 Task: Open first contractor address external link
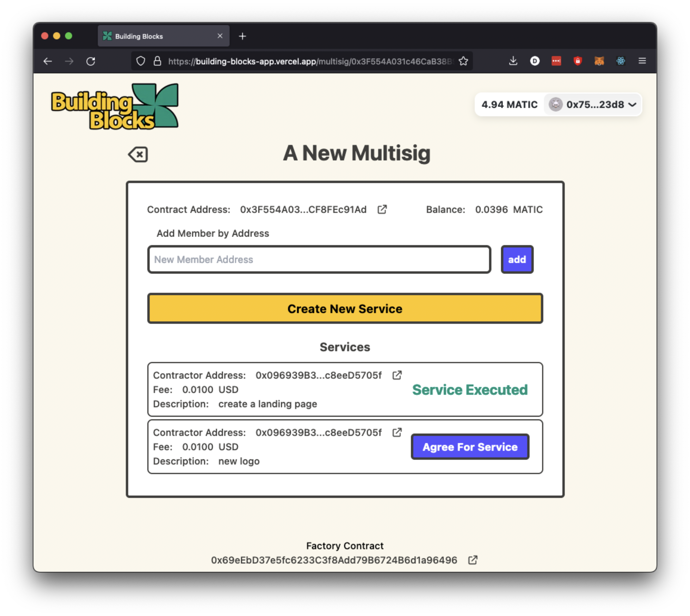397,375
